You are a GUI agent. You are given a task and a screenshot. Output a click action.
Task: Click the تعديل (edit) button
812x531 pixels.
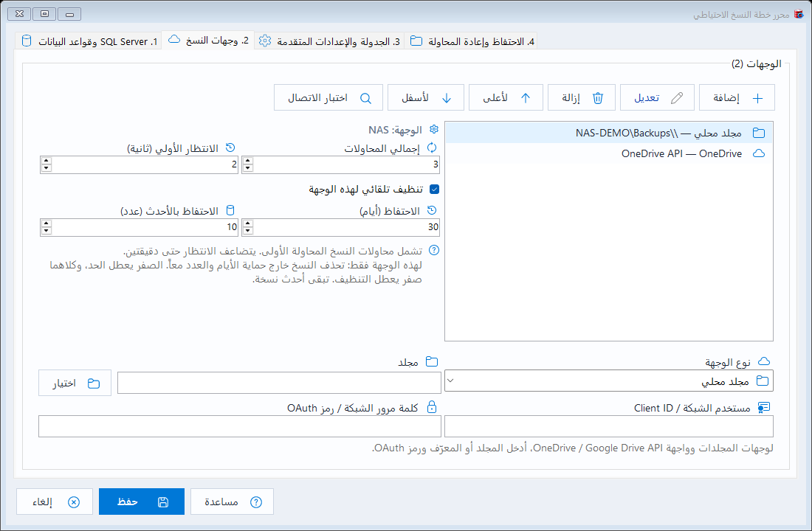[x=657, y=98]
